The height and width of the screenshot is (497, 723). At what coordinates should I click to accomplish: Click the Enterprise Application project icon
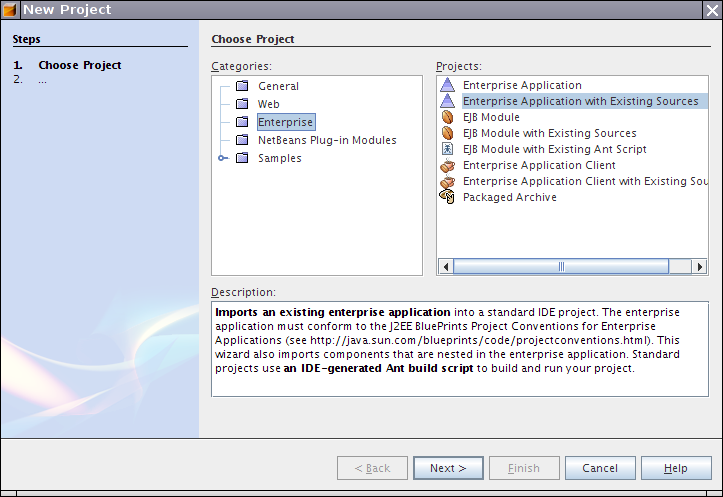447,85
